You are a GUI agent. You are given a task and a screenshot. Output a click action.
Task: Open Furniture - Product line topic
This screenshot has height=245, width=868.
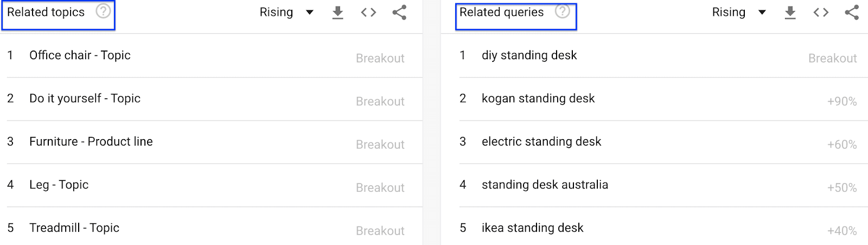tap(91, 142)
